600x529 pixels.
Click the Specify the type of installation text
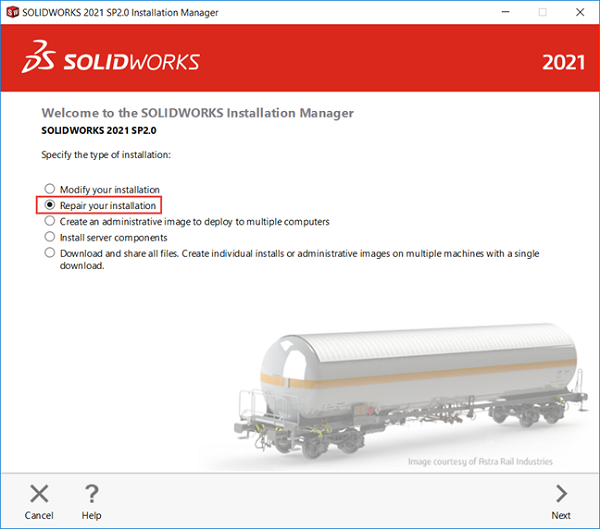click(x=106, y=155)
